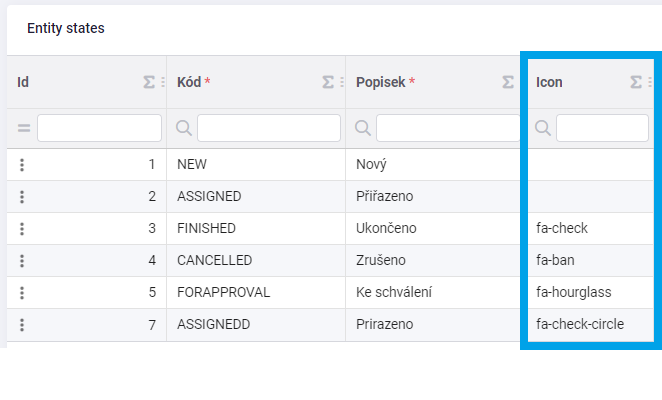Image resolution: width=662 pixels, height=400 pixels.
Task: Click the sigma icon in Icon column header
Action: pos(636,82)
